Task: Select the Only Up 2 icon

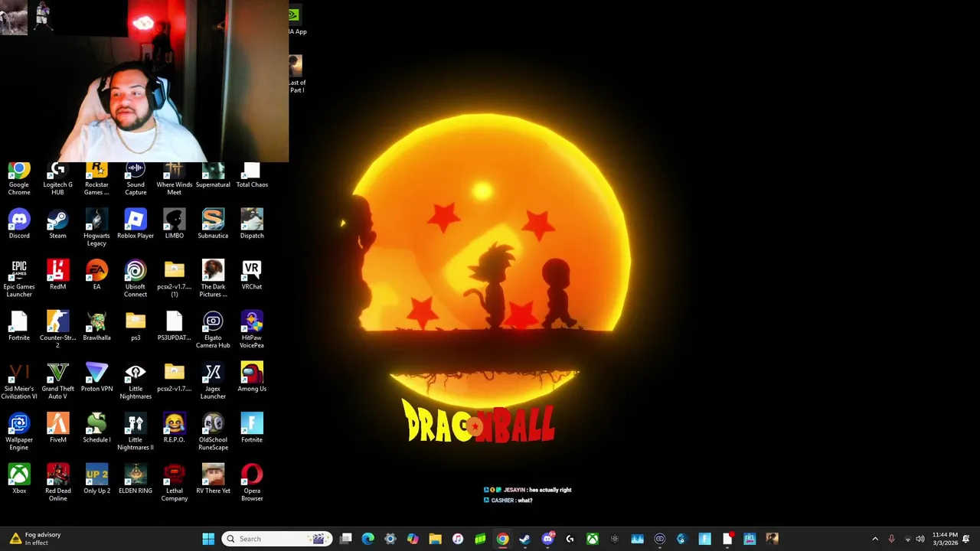Action: [x=96, y=480]
